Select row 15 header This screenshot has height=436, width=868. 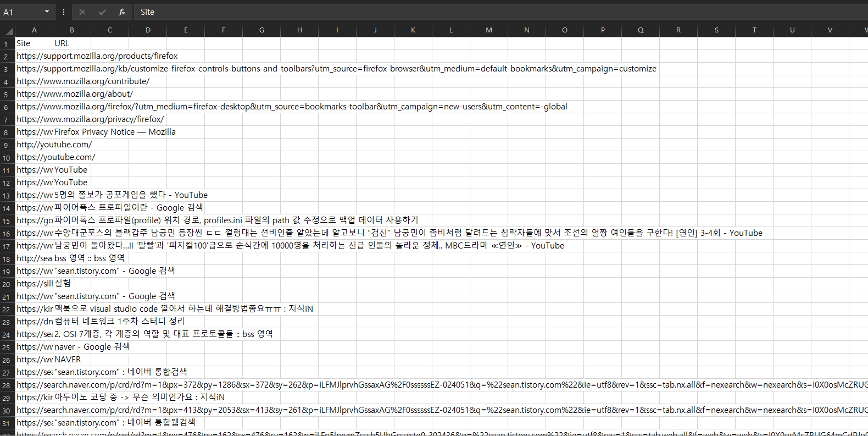click(7, 220)
